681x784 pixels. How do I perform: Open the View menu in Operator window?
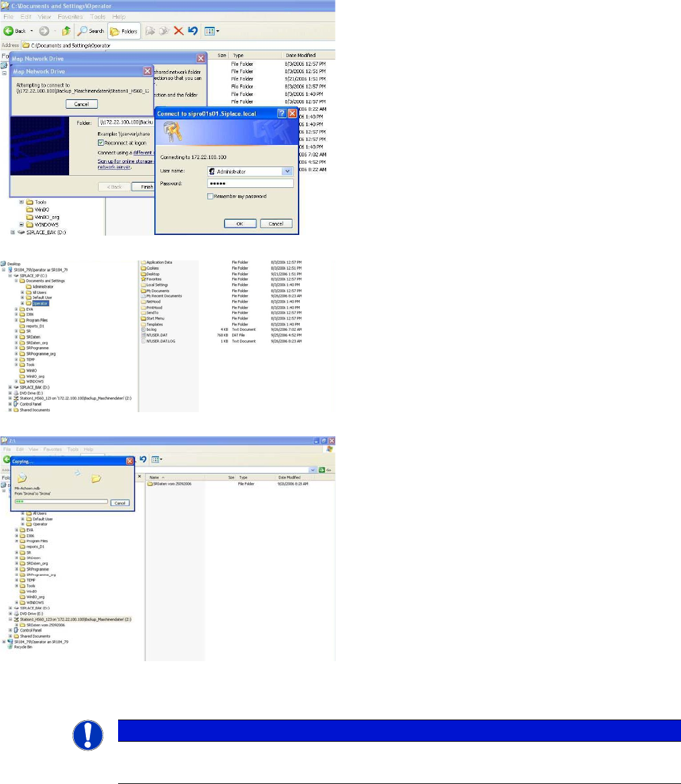(44, 17)
